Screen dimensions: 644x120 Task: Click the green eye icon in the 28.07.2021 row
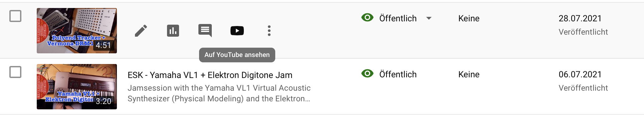point(367,18)
